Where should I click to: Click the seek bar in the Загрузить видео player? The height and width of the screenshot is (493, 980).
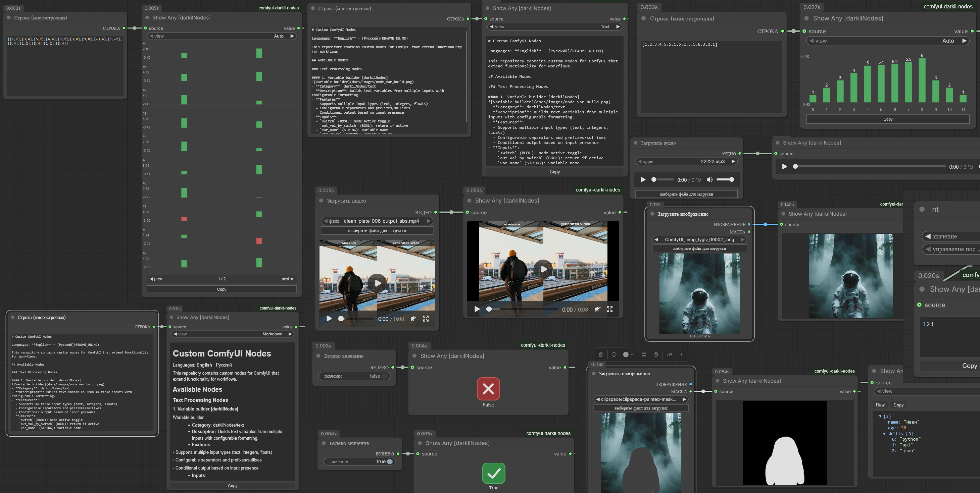(x=357, y=319)
